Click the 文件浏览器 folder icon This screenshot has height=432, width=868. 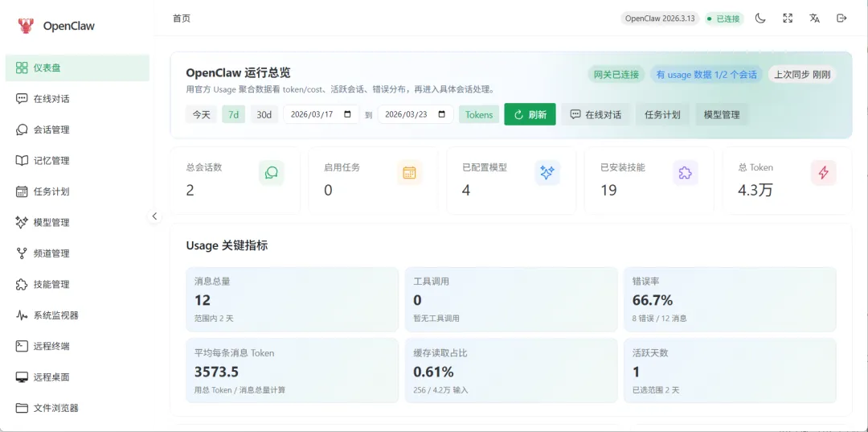(22, 408)
